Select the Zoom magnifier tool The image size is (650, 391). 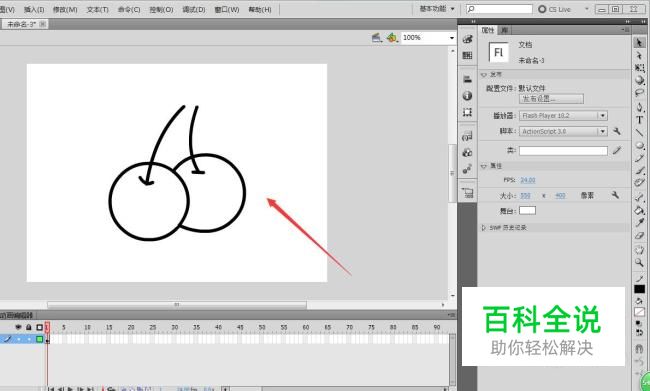click(x=639, y=262)
